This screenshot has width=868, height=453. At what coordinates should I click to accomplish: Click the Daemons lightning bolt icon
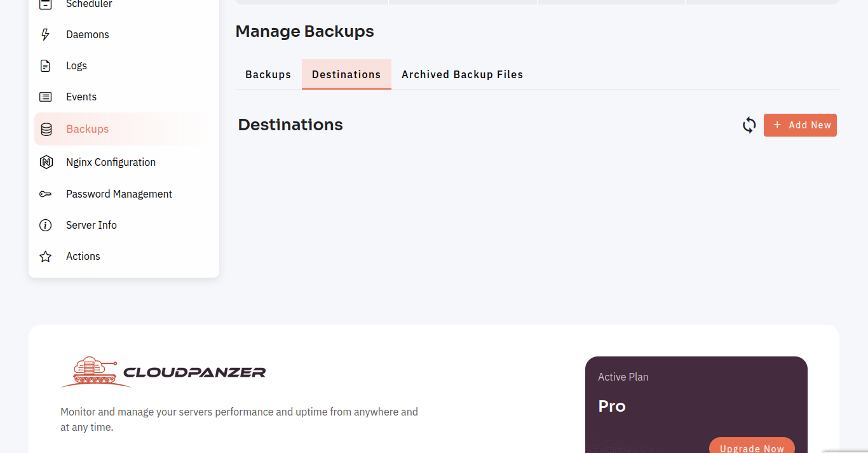click(46, 34)
